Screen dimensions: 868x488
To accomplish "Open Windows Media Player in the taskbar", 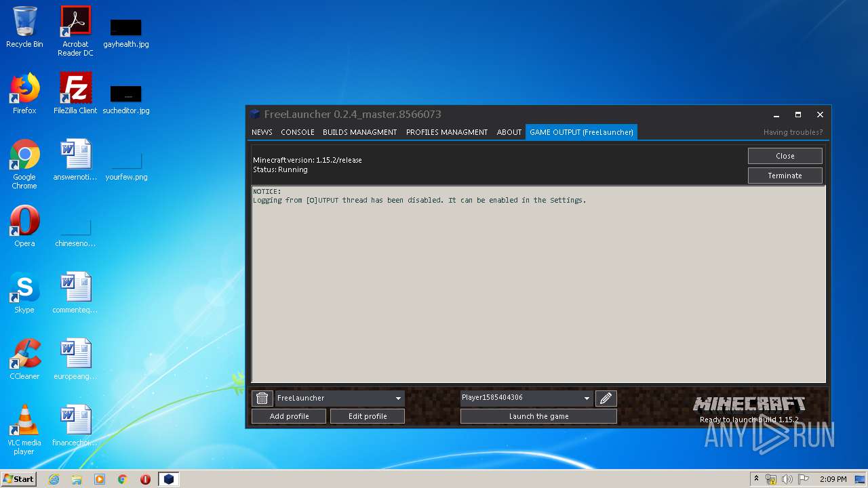I will pyautogui.click(x=100, y=479).
